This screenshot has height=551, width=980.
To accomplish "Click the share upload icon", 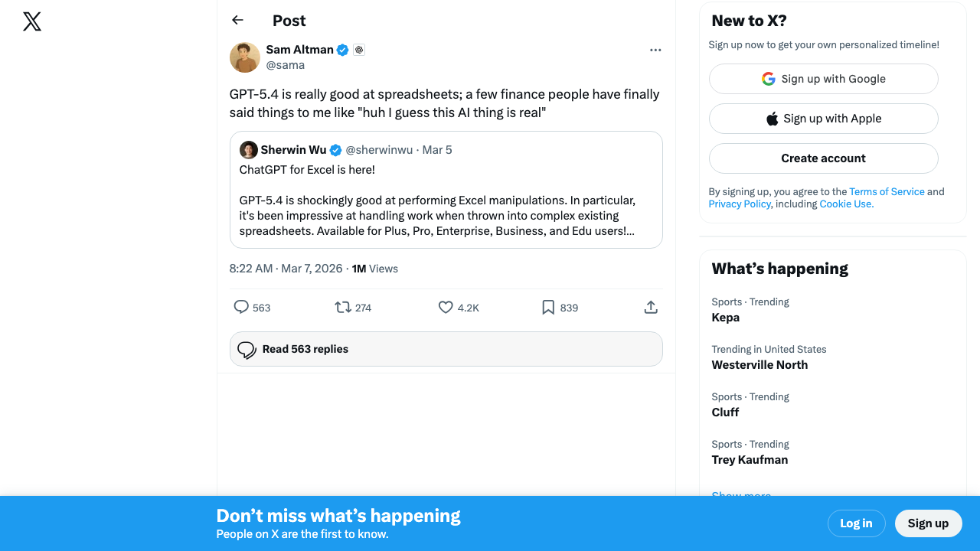I will point(651,308).
